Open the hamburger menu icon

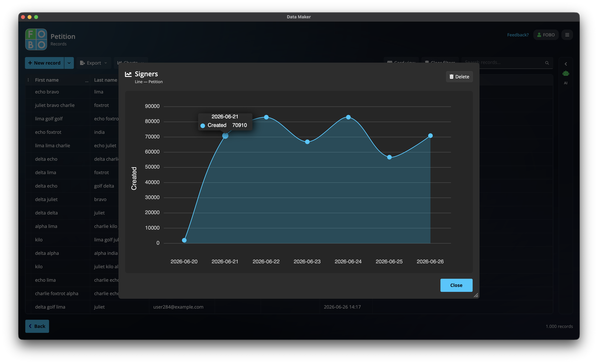coord(567,35)
